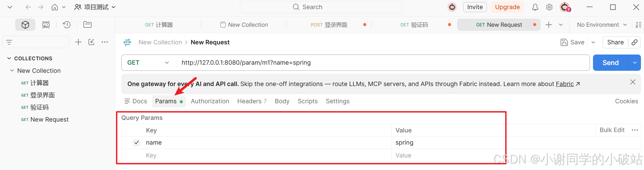
Task: Open the 项目测试 workspace dropdown
Action: pyautogui.click(x=95, y=7)
